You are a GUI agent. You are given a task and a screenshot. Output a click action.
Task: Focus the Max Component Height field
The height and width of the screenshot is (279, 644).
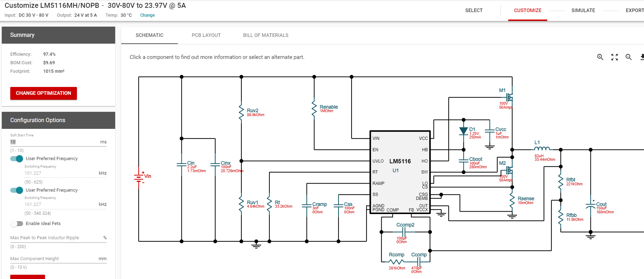[x=58, y=259]
